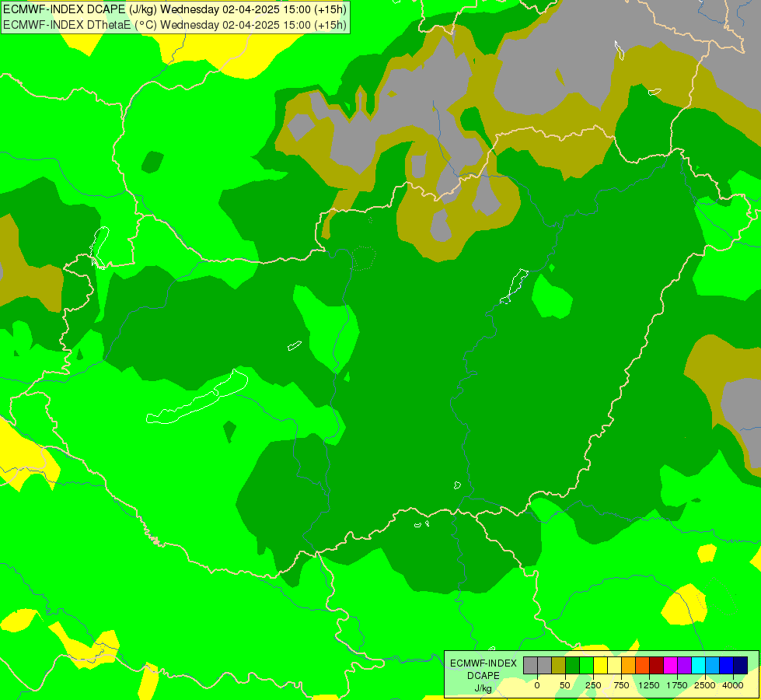Viewport: 761px width, 700px height.
Task: Click the legend value label 4000
Action: [733, 685]
